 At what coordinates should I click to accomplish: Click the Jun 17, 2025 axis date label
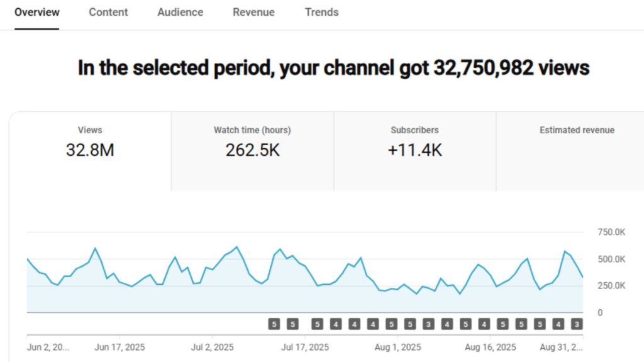119,347
